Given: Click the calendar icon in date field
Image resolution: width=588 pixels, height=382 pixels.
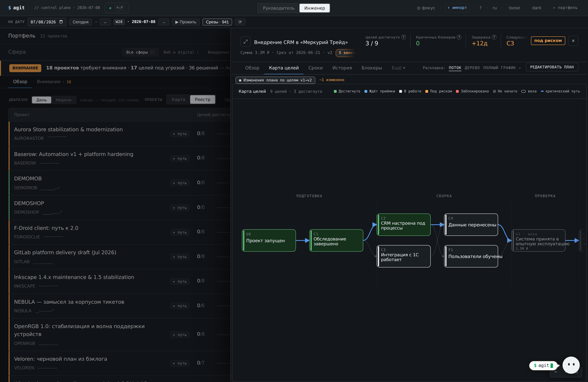Looking at the screenshot, I should pos(61,22).
